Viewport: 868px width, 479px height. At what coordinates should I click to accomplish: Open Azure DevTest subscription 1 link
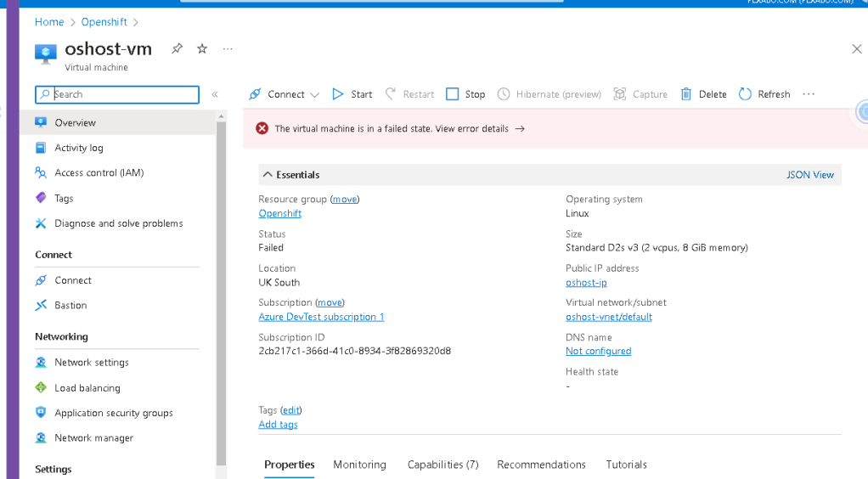tap(321, 317)
